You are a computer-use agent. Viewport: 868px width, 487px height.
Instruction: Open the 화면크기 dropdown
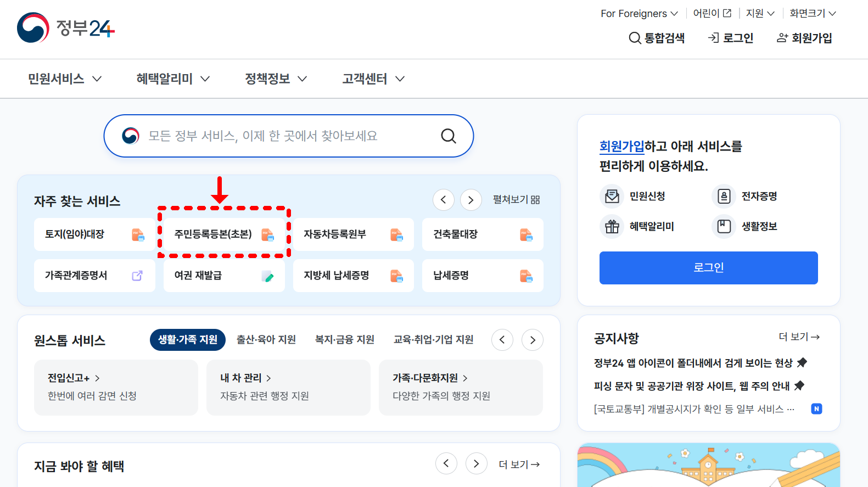tap(813, 13)
